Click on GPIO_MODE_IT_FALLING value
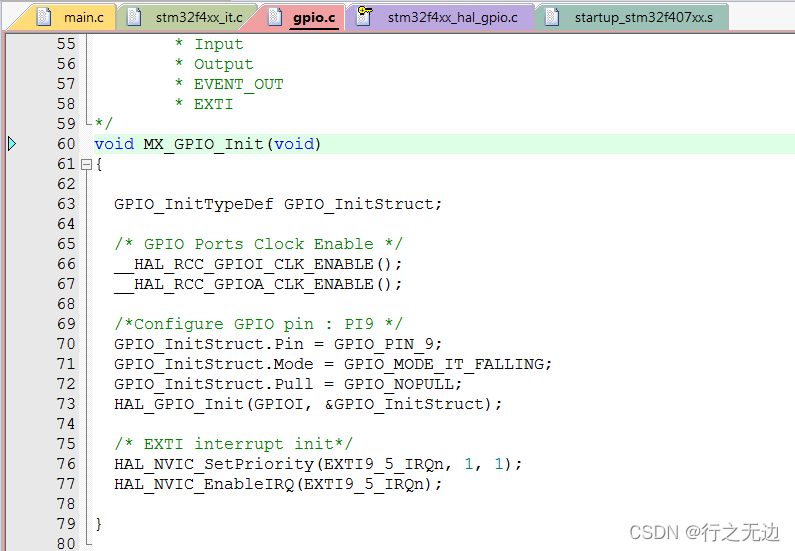 tap(444, 364)
